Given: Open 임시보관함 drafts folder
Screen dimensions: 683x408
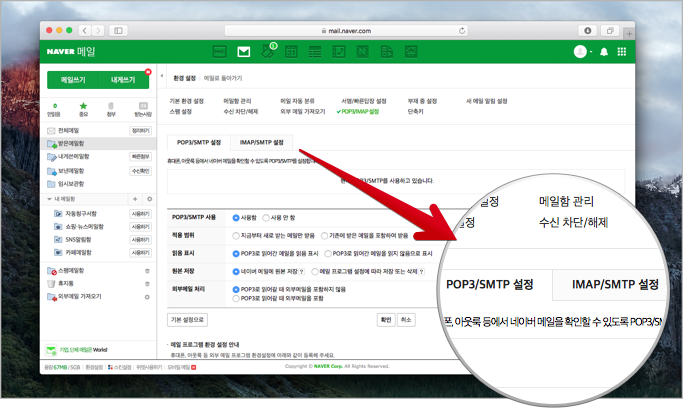Looking at the screenshot, I should click(71, 184).
